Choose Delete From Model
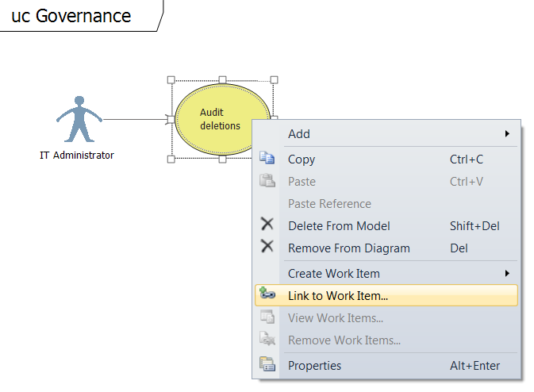Viewport: 534px width, 392px height. pyautogui.click(x=386, y=226)
